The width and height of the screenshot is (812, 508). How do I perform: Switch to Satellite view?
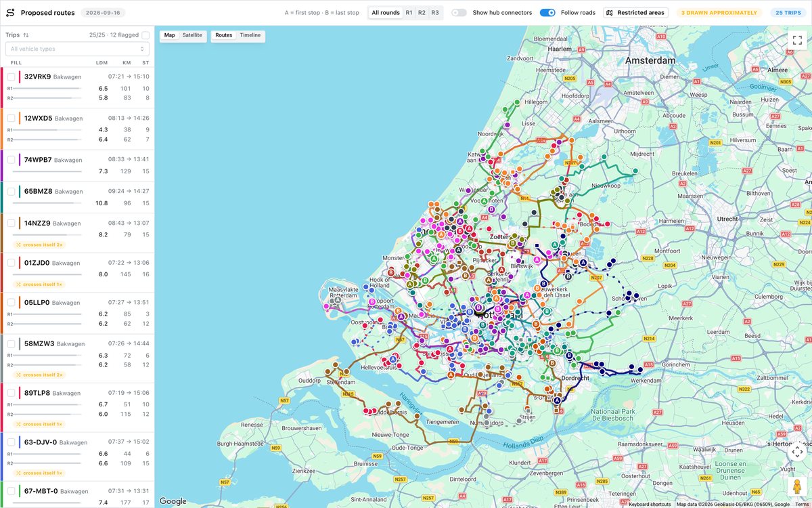pyautogui.click(x=192, y=35)
